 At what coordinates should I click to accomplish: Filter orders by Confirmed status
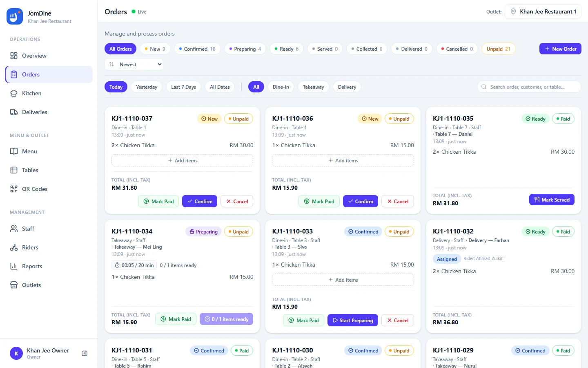point(197,49)
